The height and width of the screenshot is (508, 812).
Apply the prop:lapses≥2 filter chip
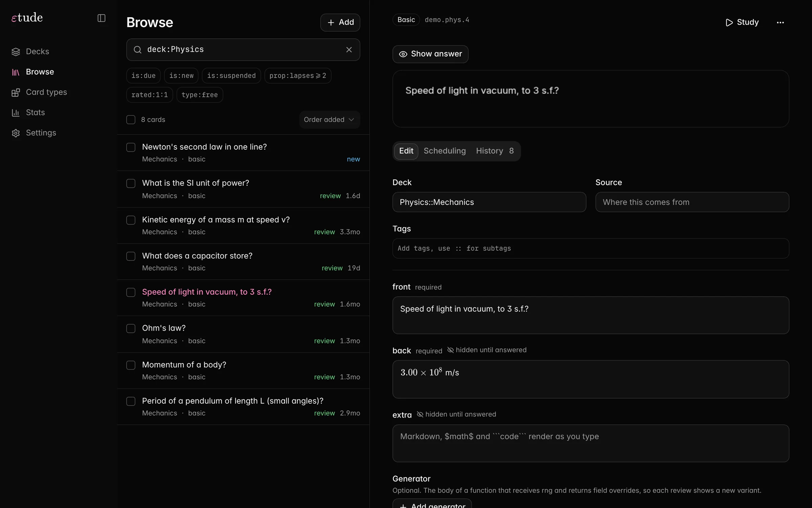298,76
